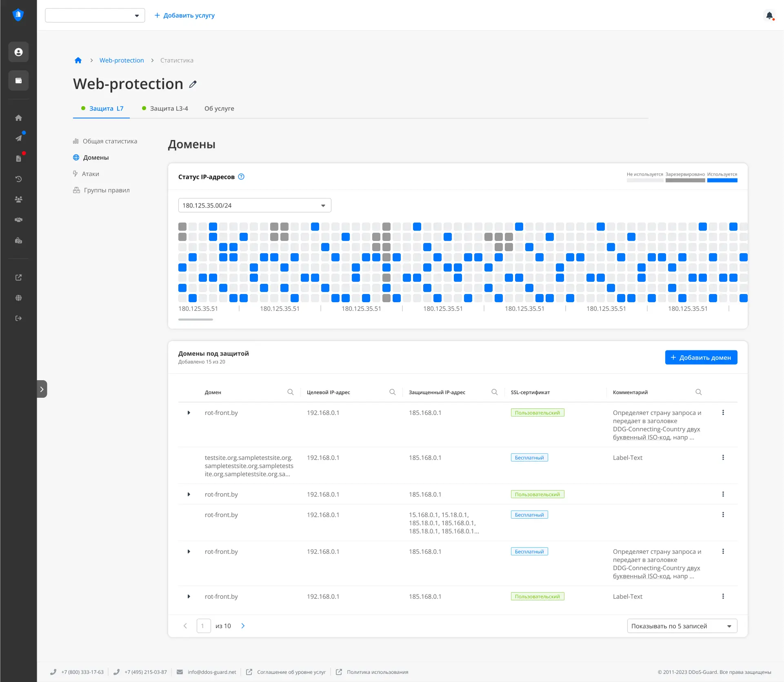
Task: Switch to the Защита L7 tab
Action: [102, 109]
